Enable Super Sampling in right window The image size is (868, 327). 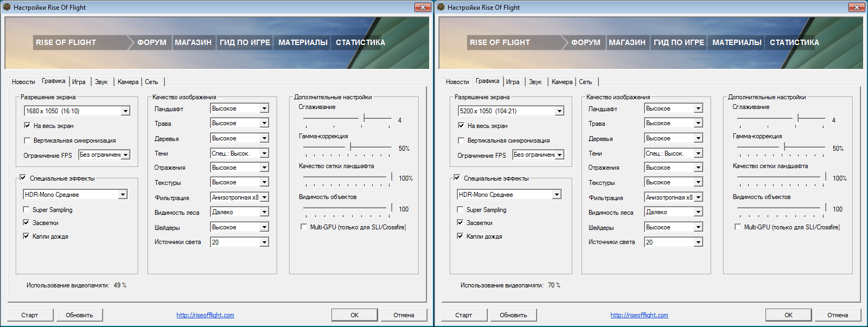tap(460, 209)
